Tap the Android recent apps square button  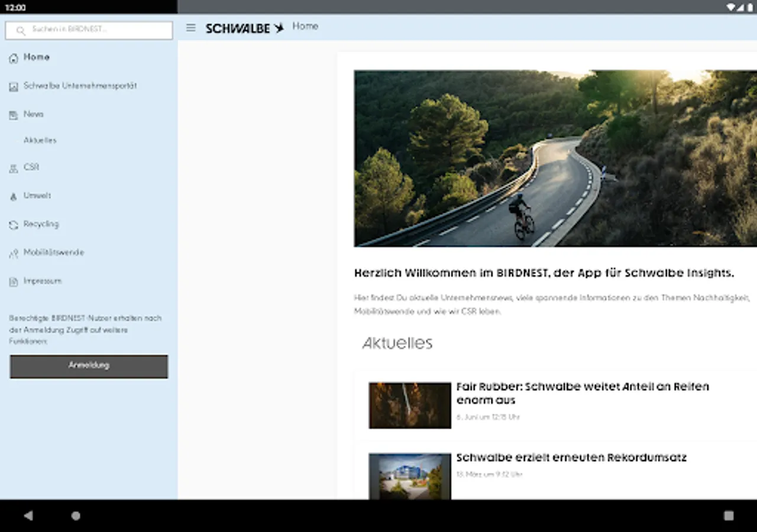(729, 515)
